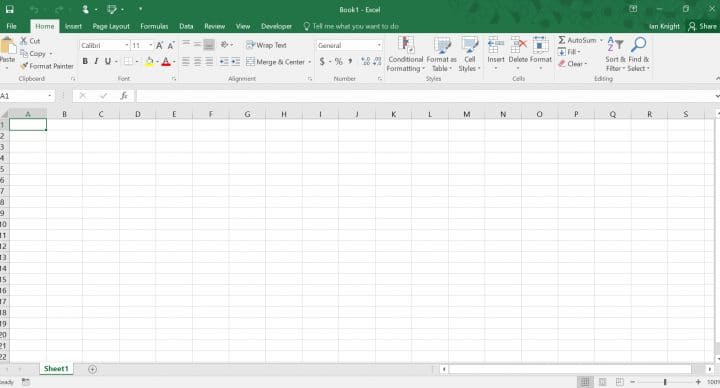720x388 pixels.
Task: Toggle Wrap Text on
Action: click(266, 45)
